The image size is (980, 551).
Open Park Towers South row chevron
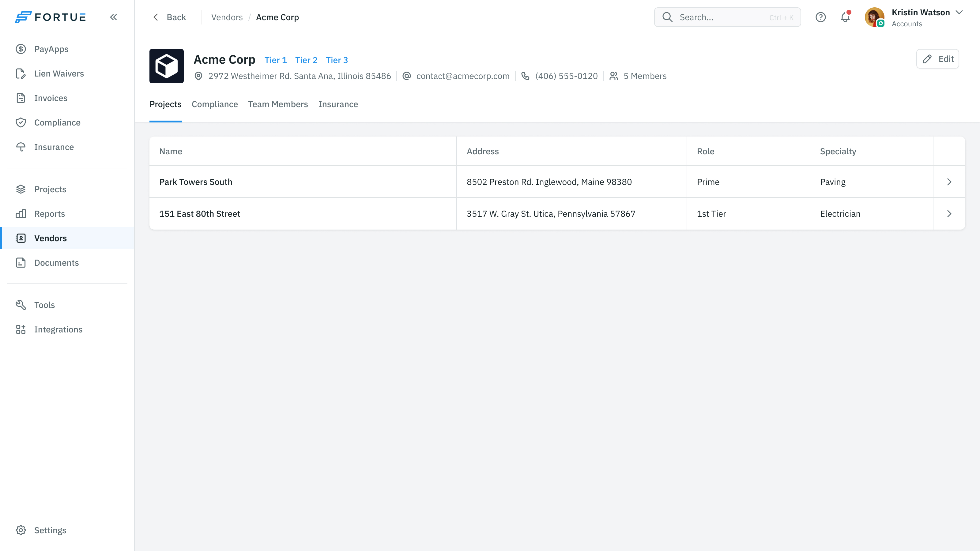(949, 182)
